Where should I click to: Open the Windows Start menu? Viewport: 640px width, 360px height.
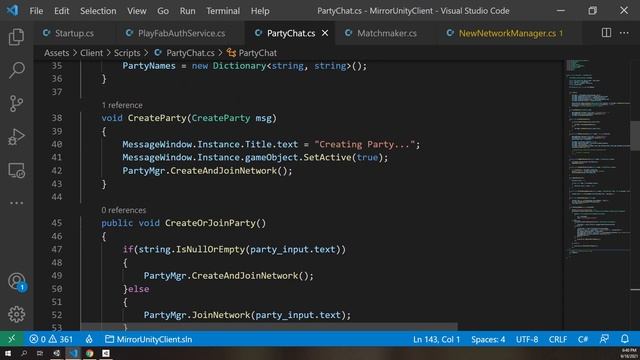(x=8, y=353)
